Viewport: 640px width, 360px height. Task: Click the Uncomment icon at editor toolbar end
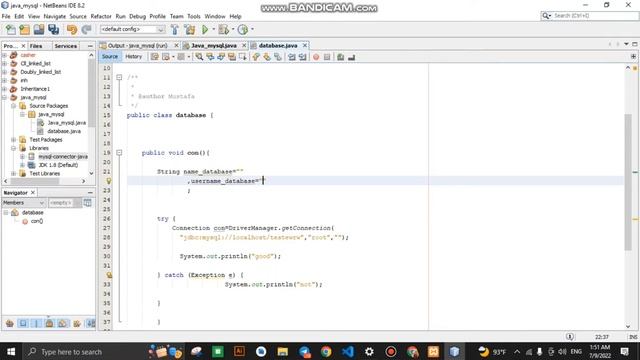tap(351, 57)
